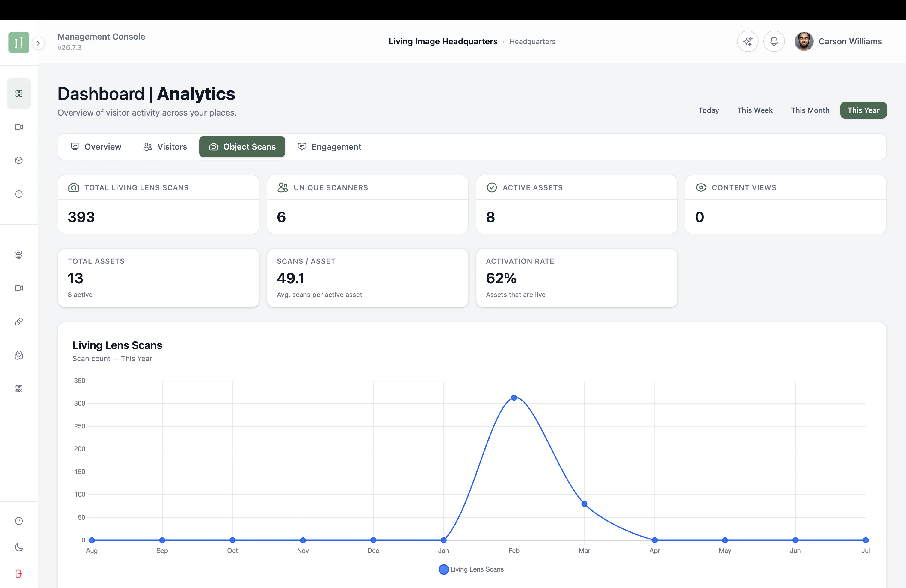The image size is (906, 588).
Task: Open the chain link sidebar icon
Action: [19, 321]
